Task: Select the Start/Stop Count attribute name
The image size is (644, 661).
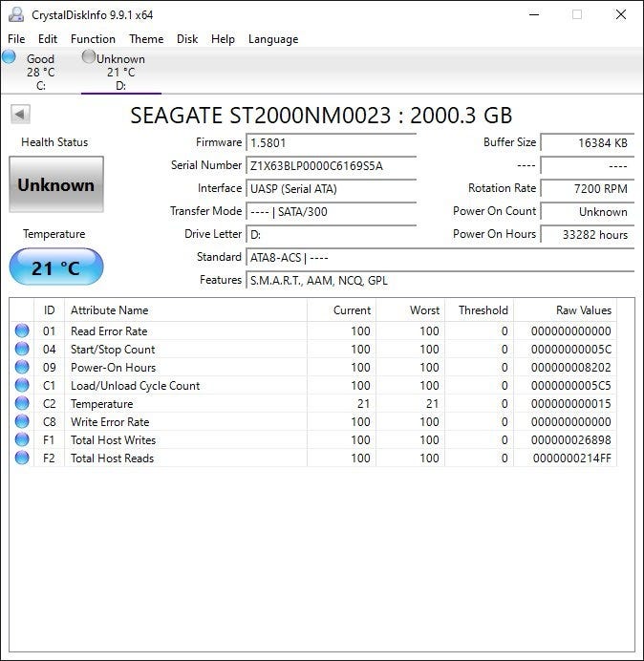Action: (x=113, y=350)
